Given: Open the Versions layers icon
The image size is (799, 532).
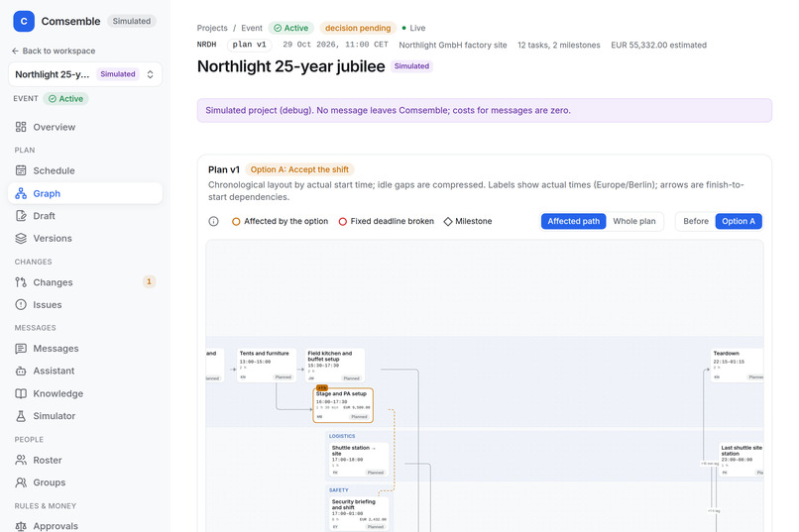Looking at the screenshot, I should tap(21, 238).
